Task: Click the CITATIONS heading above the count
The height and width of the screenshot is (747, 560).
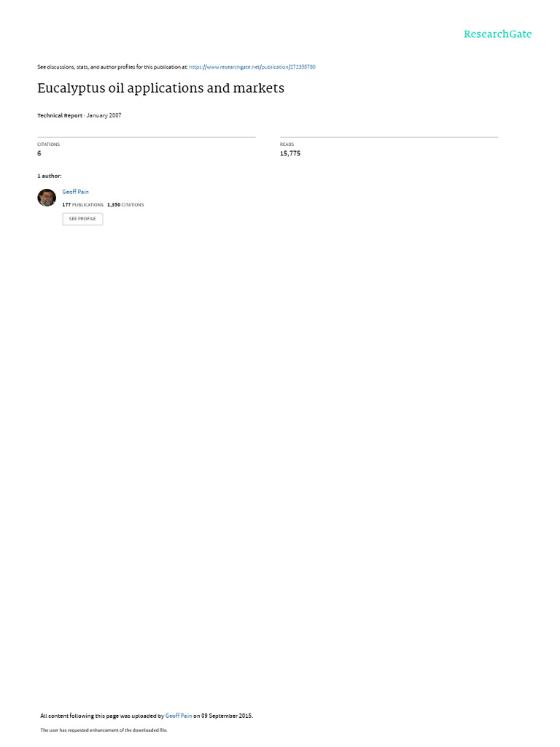Action: click(49, 144)
